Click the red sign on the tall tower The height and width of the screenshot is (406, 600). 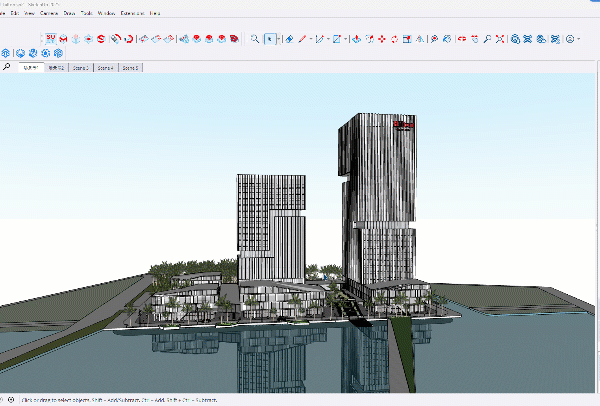point(403,125)
